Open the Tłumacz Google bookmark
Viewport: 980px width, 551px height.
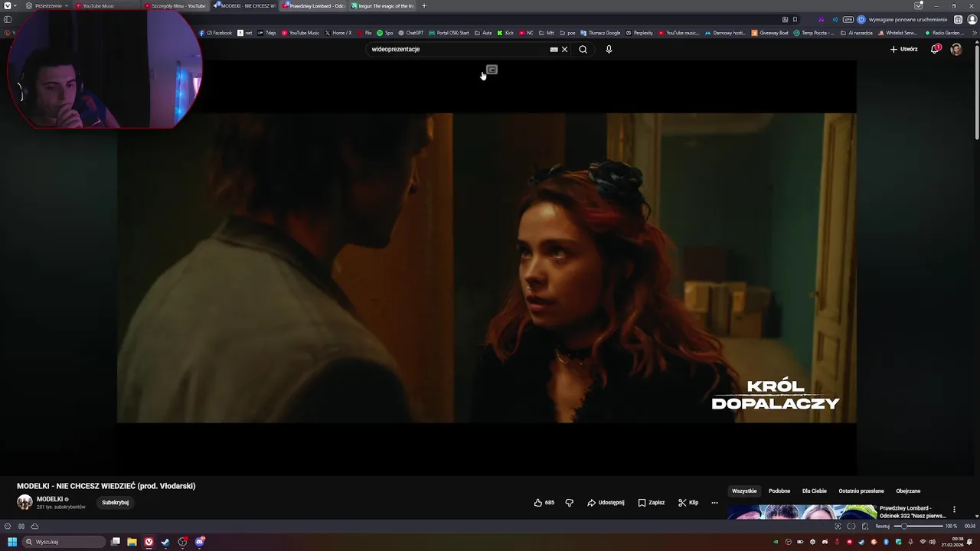(600, 33)
